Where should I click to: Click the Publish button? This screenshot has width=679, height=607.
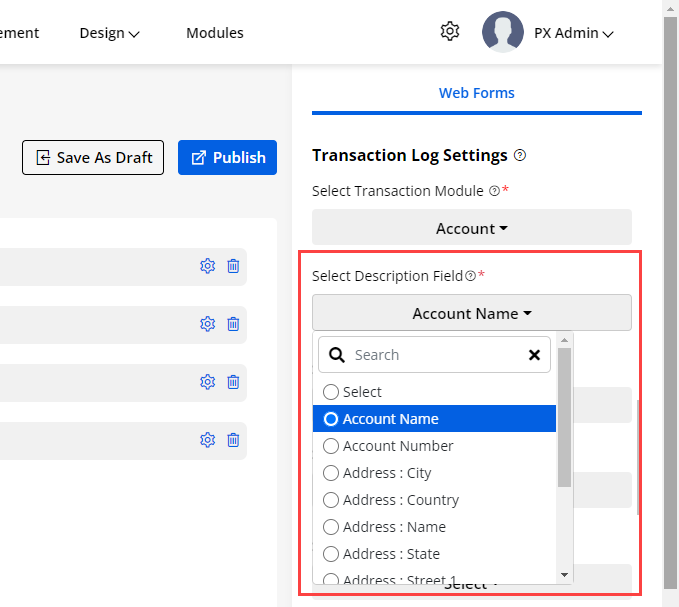click(x=227, y=158)
